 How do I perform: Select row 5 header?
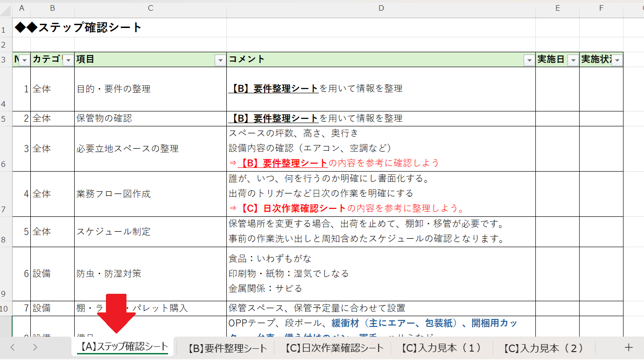[4, 119]
